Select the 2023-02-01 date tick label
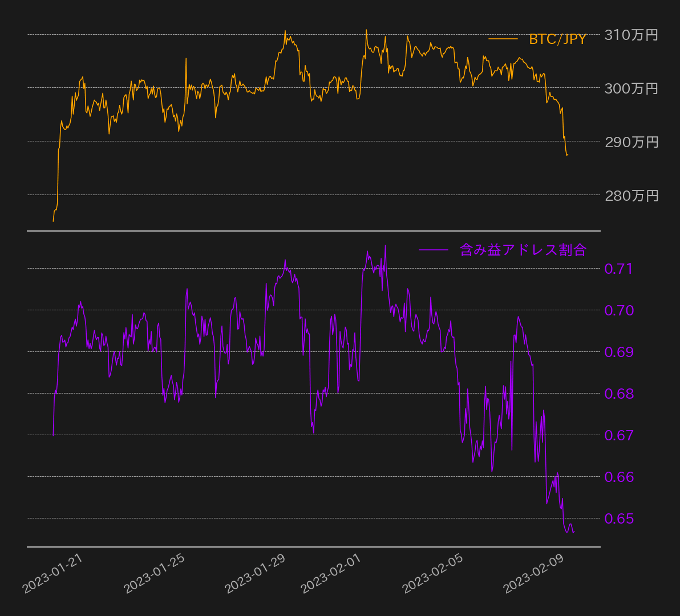Image resolution: width=680 pixels, height=616 pixels. 333,574
